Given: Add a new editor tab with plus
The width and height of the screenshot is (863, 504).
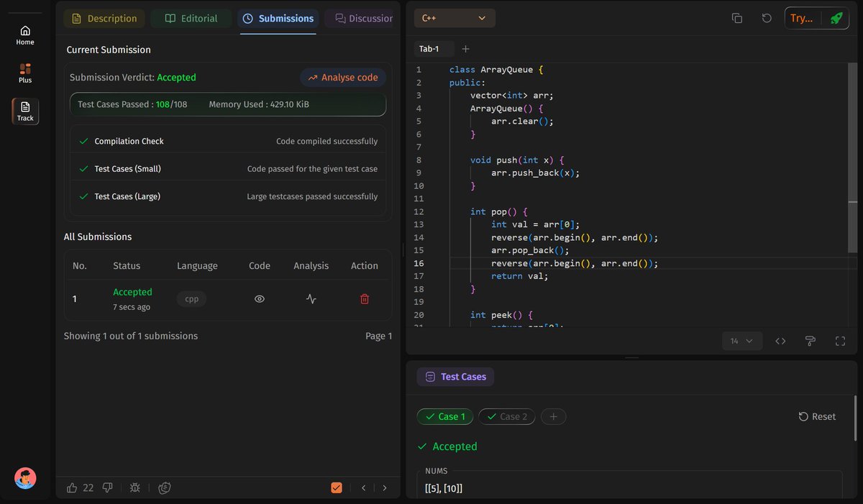Looking at the screenshot, I should pyautogui.click(x=465, y=49).
